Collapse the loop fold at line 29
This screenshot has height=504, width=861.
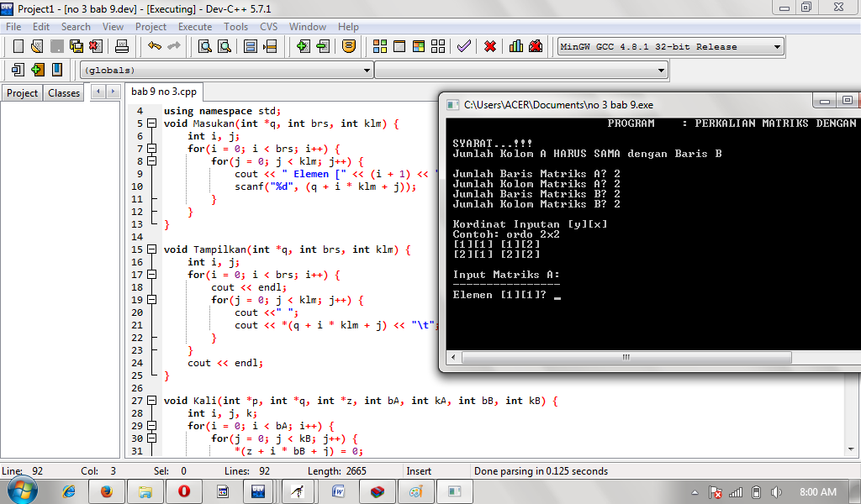[152, 426]
